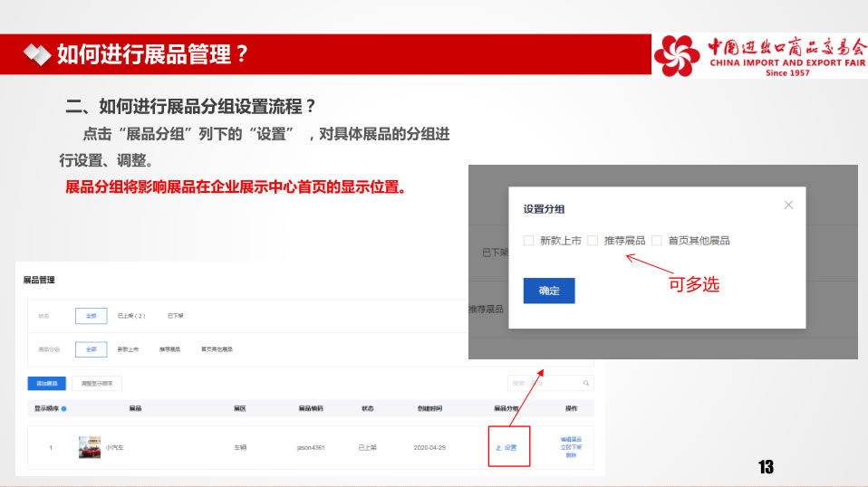Click the blue info dot beside 显示顺序
This screenshot has width=868, height=487.
pos(64,409)
